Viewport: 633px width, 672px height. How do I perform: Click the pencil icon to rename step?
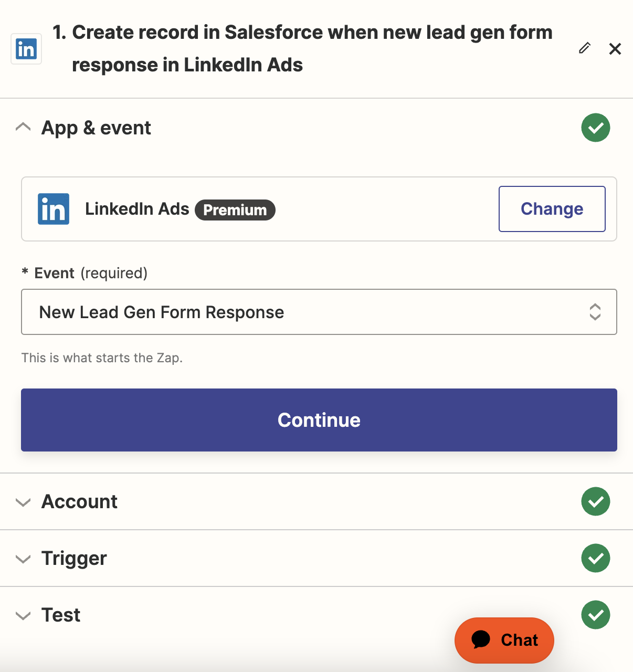[585, 48]
